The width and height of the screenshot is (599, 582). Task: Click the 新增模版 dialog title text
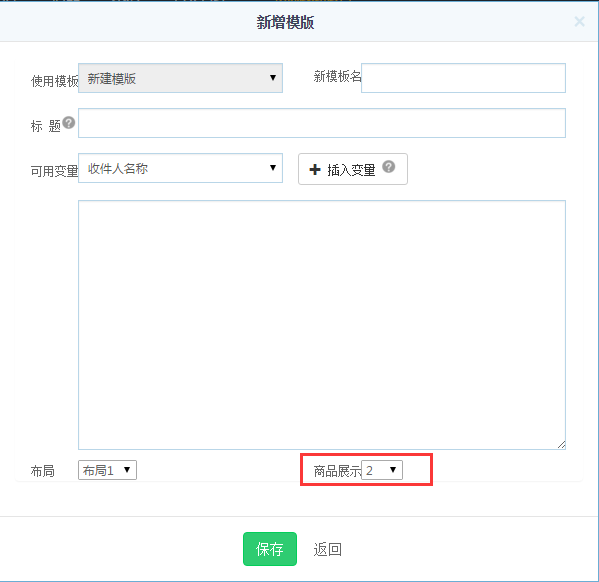tap(285, 22)
